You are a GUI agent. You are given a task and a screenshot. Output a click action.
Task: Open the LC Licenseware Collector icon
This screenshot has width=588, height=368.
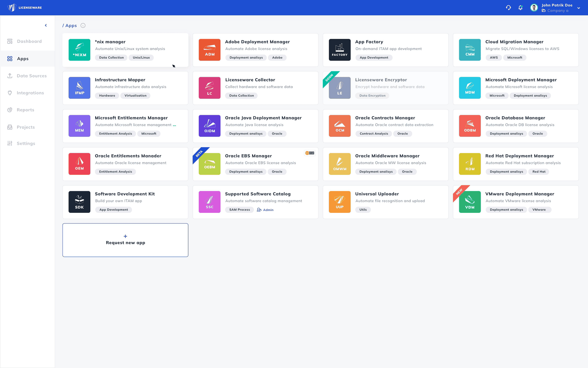point(210,88)
